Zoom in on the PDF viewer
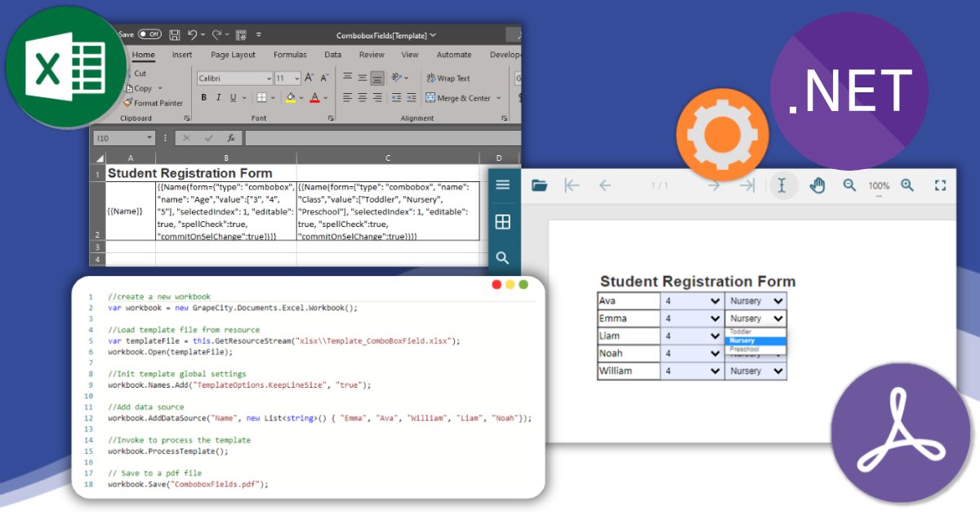Image resolution: width=980 pixels, height=512 pixels. coord(907,185)
